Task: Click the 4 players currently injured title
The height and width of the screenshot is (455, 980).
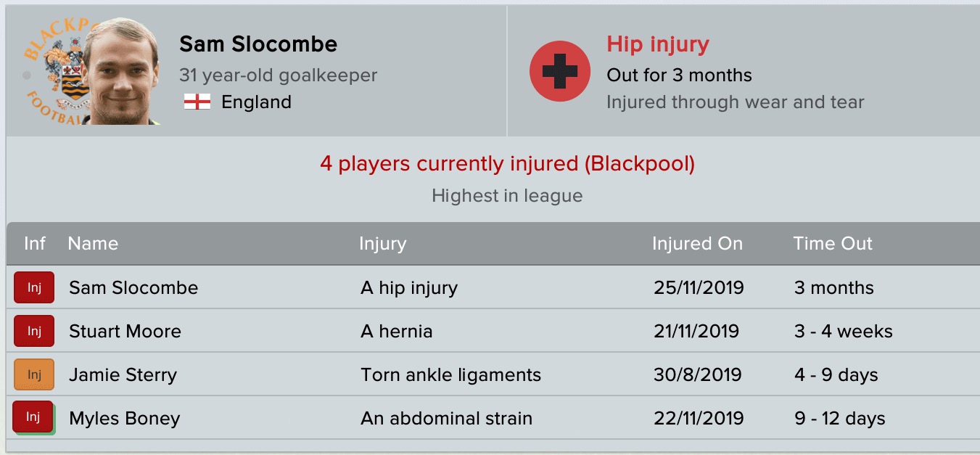Action: [507, 164]
